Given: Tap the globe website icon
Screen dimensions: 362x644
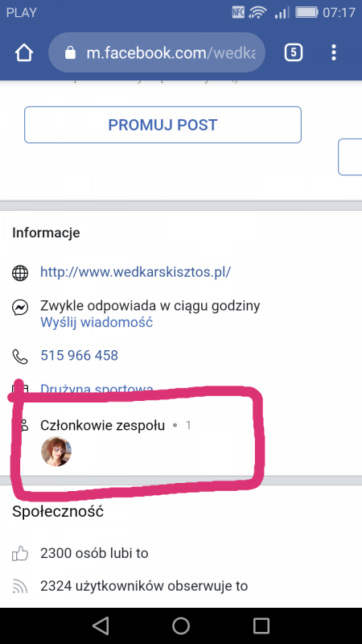Looking at the screenshot, I should pos(20,273).
